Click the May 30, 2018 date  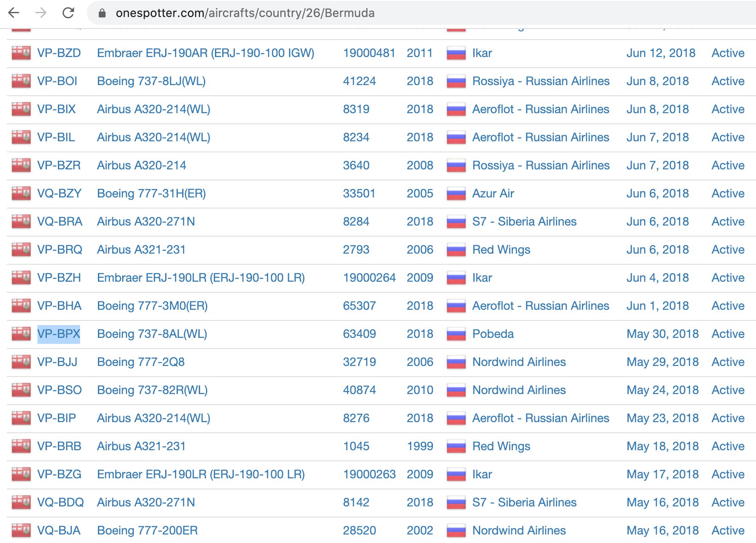click(x=663, y=334)
